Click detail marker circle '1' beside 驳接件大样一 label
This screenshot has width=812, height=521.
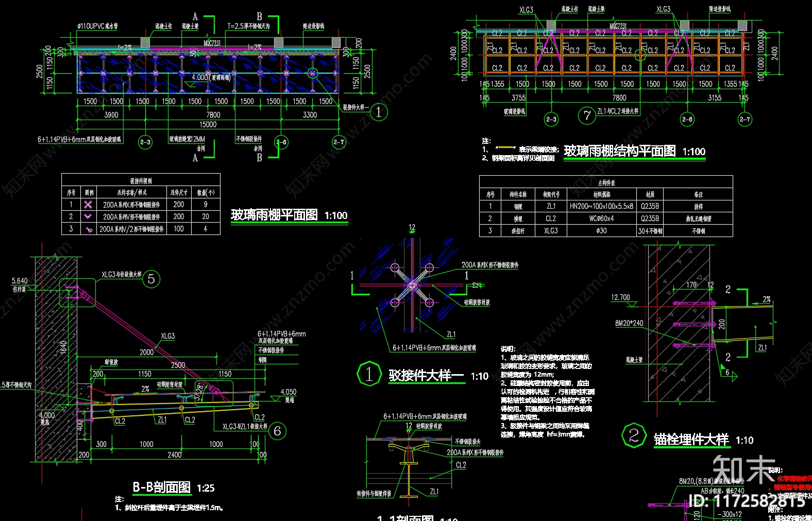coord(379,112)
